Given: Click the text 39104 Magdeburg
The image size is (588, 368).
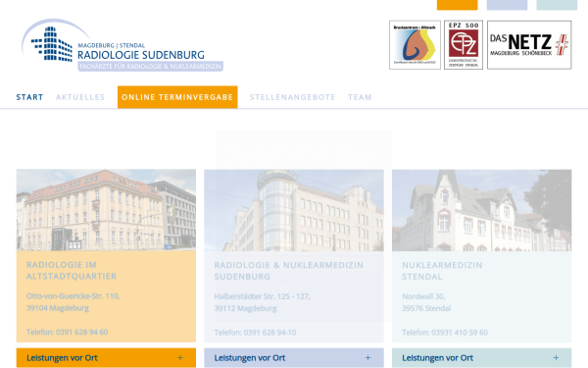Looking at the screenshot, I should pos(58,308).
